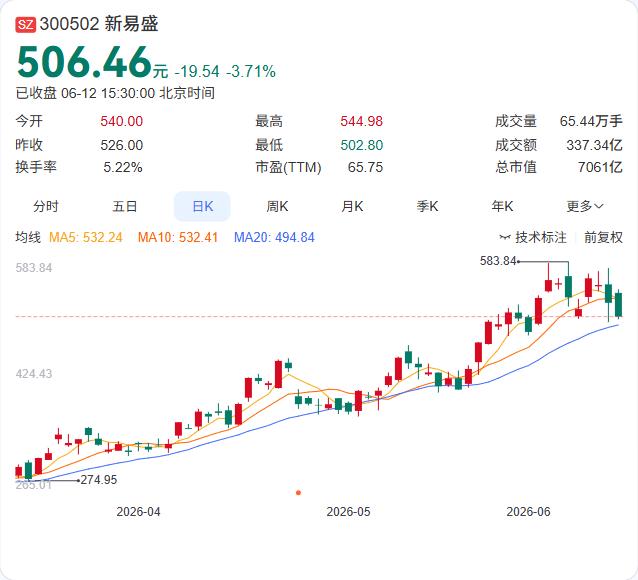Click the orange event marker dot below the chart

(298, 492)
